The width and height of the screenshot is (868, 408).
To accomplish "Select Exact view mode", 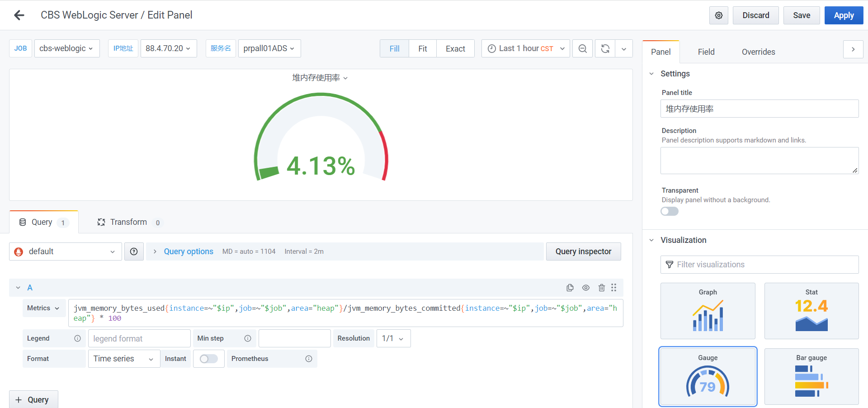I will pyautogui.click(x=455, y=48).
